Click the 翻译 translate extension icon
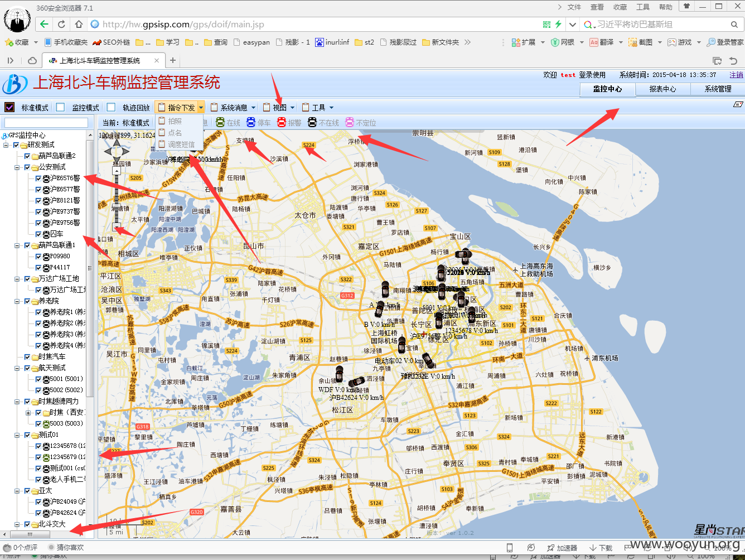The width and height of the screenshot is (745, 560). coord(594,42)
